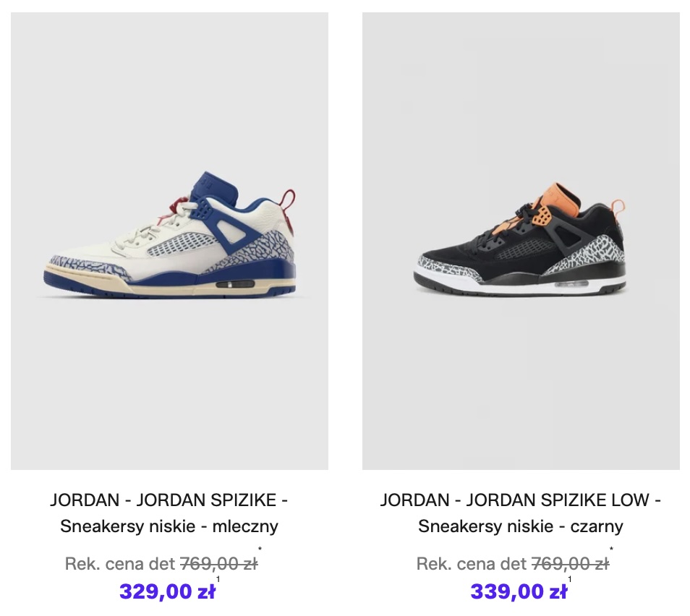This screenshot has height=616, width=690.
Task: Click the 'JORDAN - JORDAN SPIZIKE LOW -' product title
Action: [521, 500]
